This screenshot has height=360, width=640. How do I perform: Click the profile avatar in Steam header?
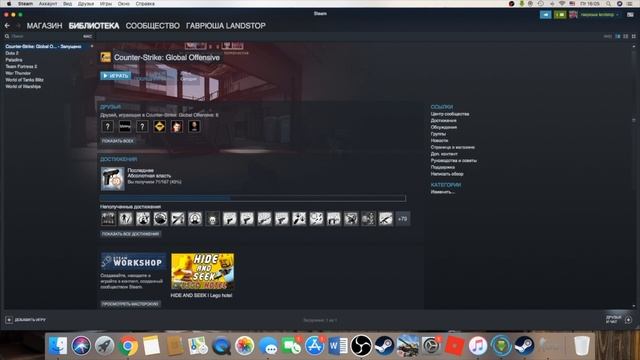[573, 15]
